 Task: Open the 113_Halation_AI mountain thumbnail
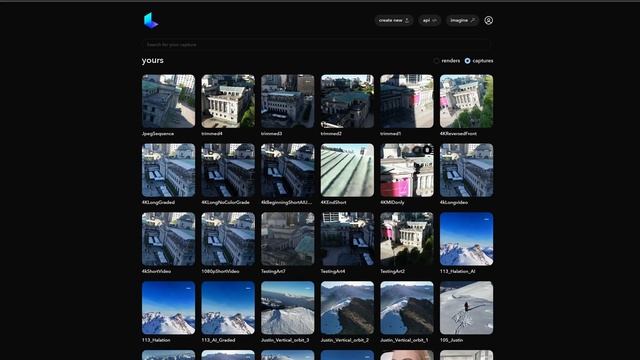[467, 239]
